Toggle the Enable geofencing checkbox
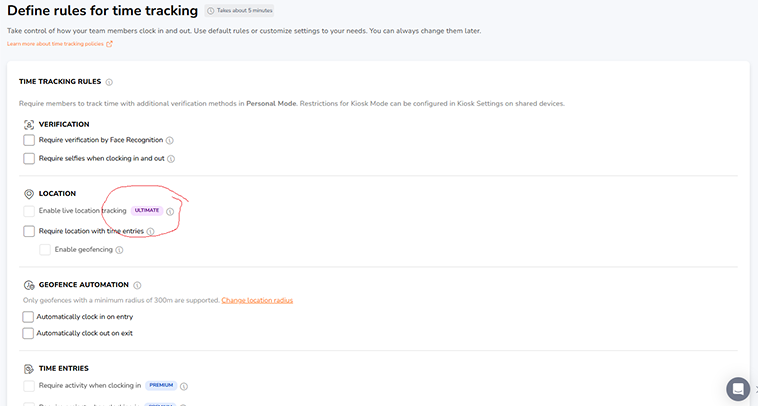Image resolution: width=758 pixels, height=406 pixels. (x=45, y=249)
